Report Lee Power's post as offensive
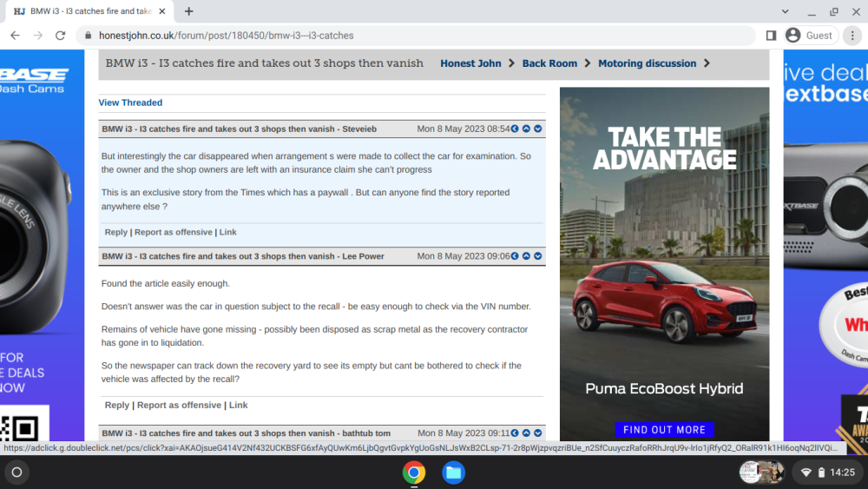 [x=179, y=405]
